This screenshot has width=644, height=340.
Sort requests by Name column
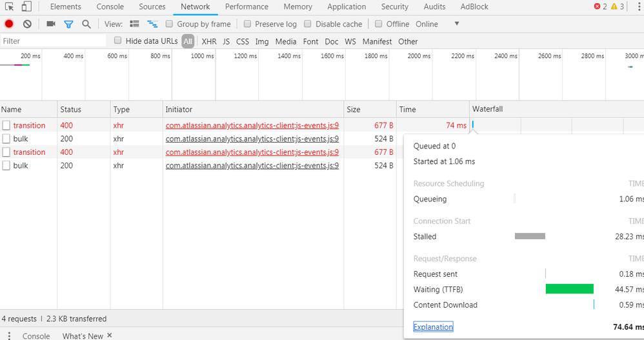coord(28,109)
